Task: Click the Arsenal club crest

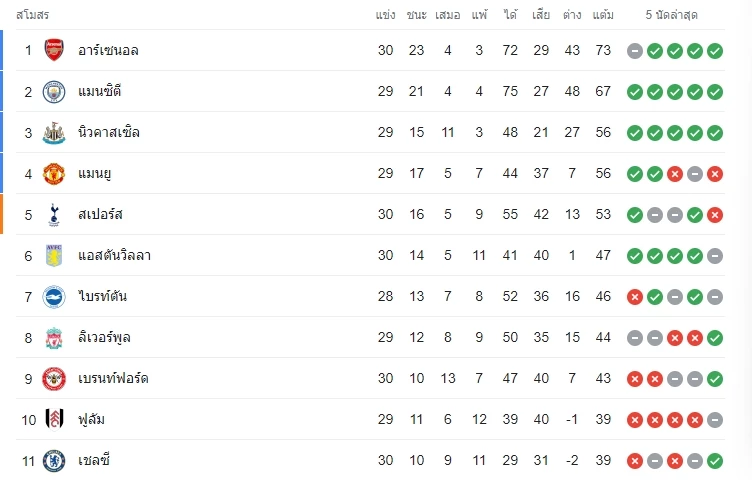Action: (x=54, y=50)
